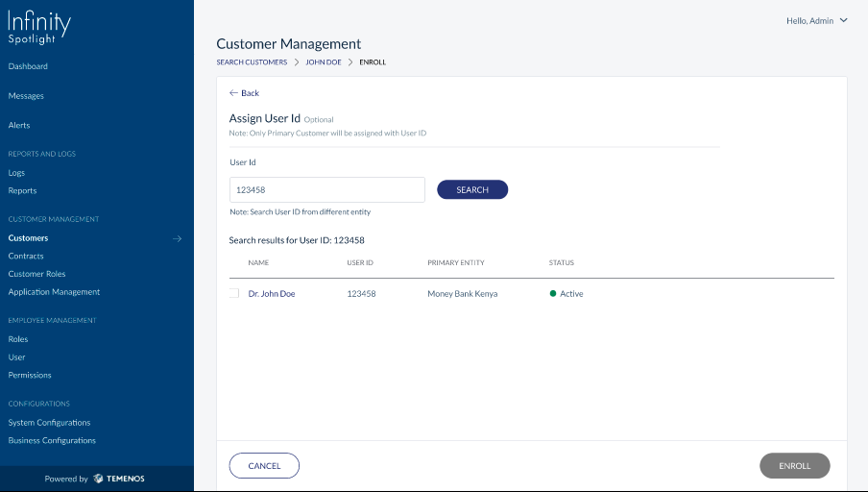Go to Alerts in sidebar
Screen dimensions: 868x492
point(19,125)
